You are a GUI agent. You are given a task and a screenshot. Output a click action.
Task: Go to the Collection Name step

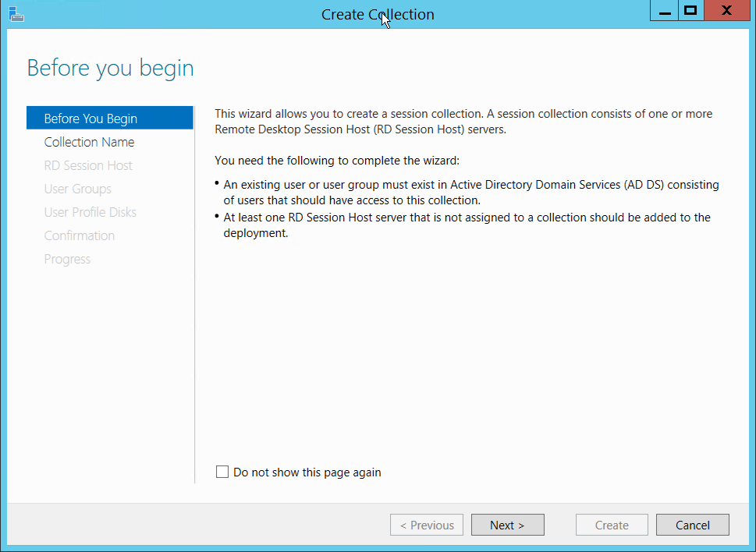click(x=89, y=142)
